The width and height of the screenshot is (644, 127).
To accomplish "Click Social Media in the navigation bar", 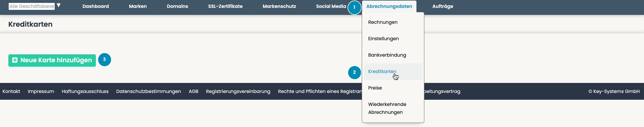I will (x=331, y=6).
